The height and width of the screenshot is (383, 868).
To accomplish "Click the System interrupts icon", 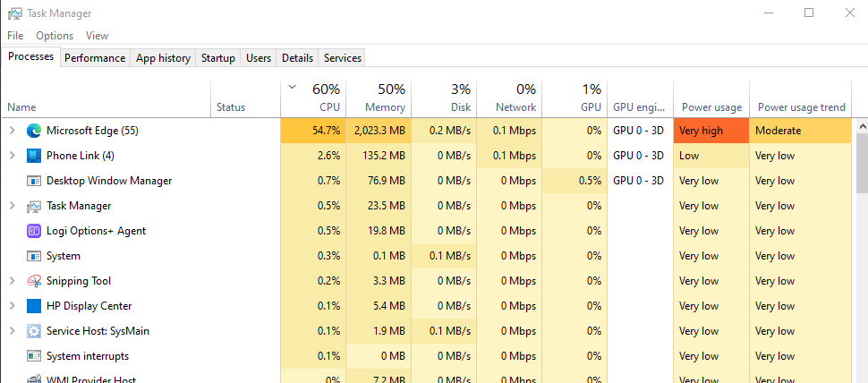I will [x=34, y=356].
